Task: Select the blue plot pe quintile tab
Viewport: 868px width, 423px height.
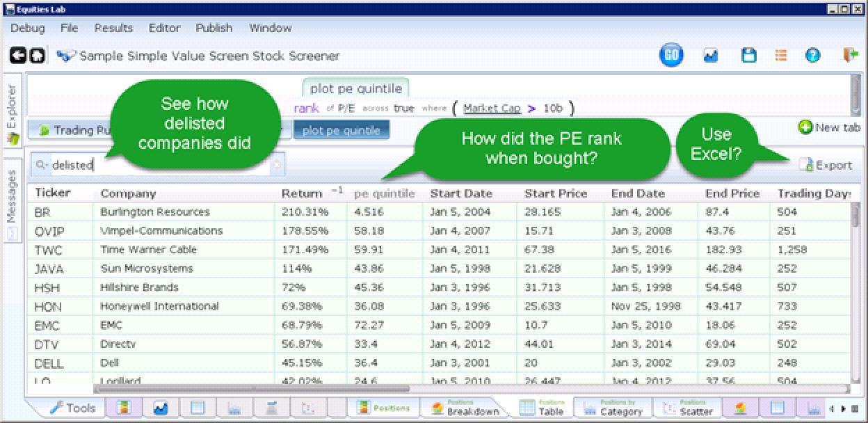Action: pos(341,130)
